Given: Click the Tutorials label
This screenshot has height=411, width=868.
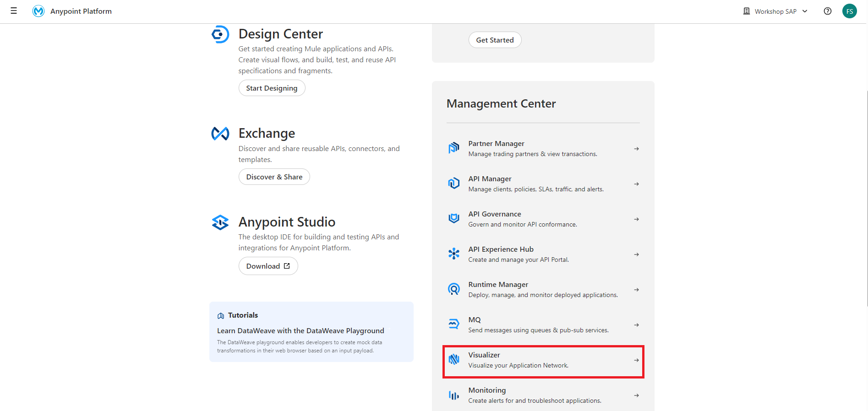Looking at the screenshot, I should click(243, 315).
